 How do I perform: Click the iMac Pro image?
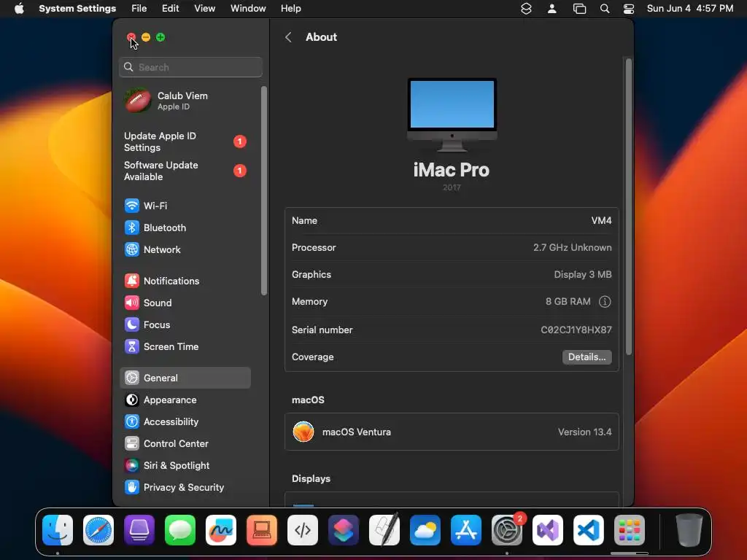click(x=452, y=114)
